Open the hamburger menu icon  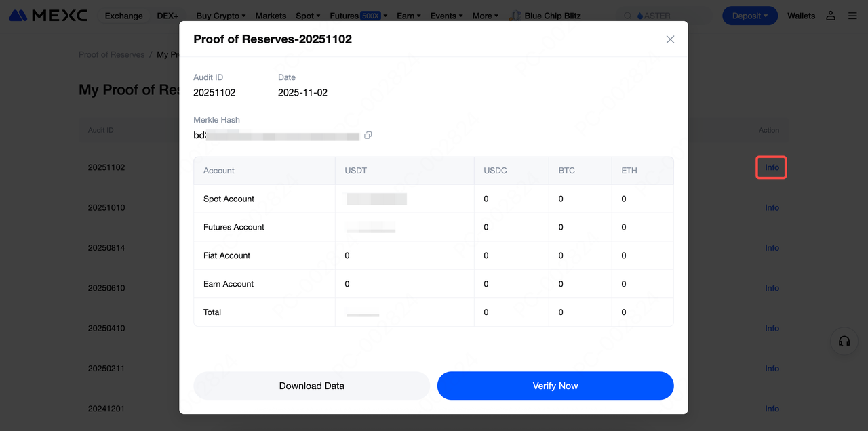click(x=852, y=16)
